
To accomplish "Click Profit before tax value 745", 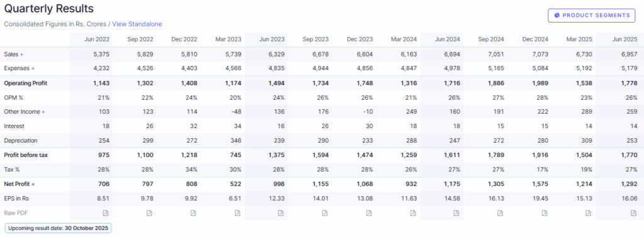I will tap(236, 155).
